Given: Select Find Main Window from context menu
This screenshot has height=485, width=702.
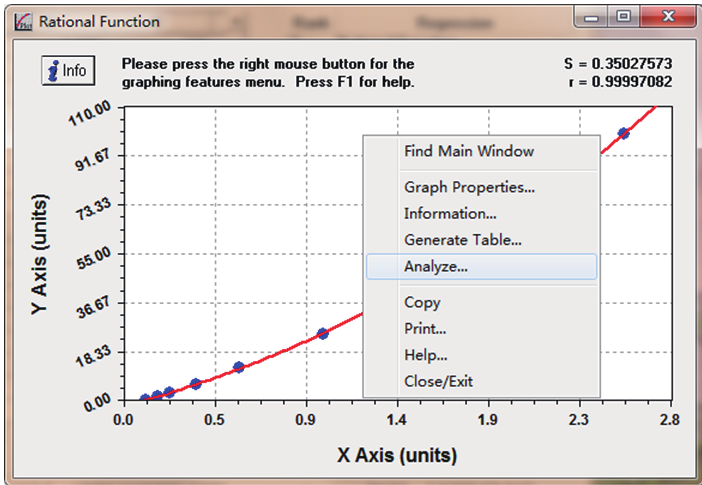Looking at the screenshot, I should click(x=468, y=151).
